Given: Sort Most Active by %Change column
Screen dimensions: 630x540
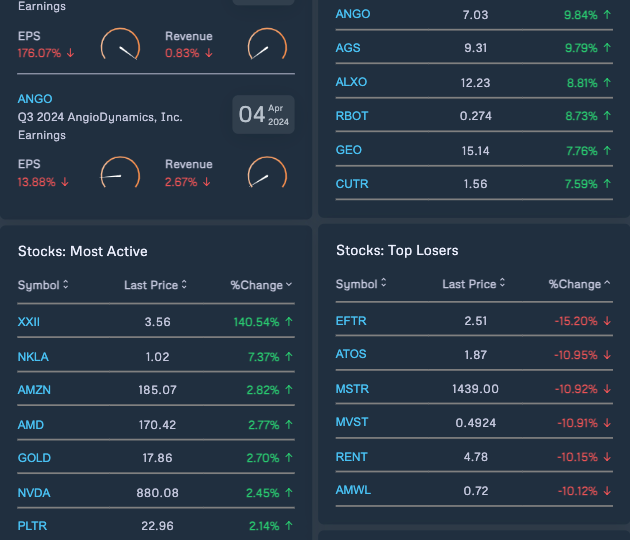Looking at the screenshot, I should click(261, 285).
